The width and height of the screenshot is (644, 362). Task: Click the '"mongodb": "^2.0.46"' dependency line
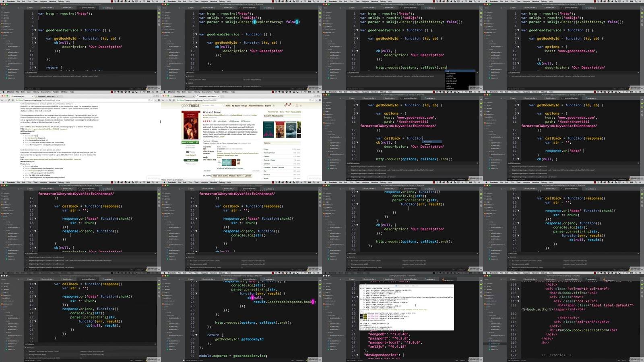point(388,334)
